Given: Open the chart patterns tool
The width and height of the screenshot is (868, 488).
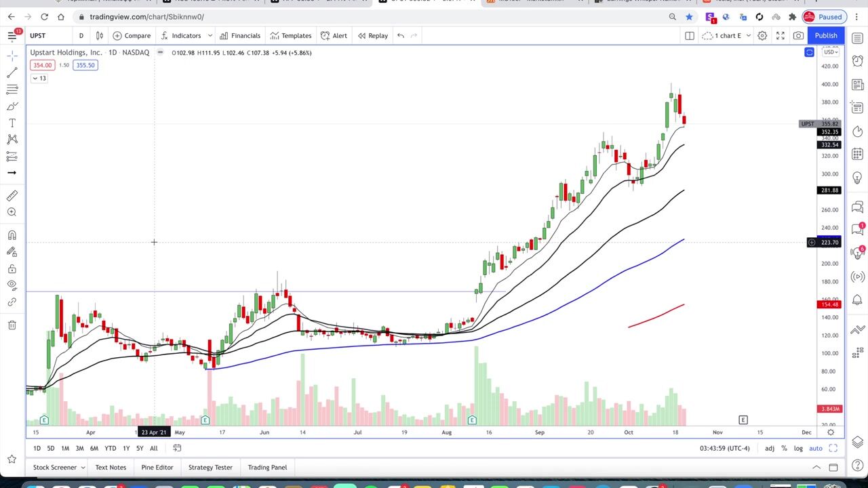Looking at the screenshot, I should [12, 139].
